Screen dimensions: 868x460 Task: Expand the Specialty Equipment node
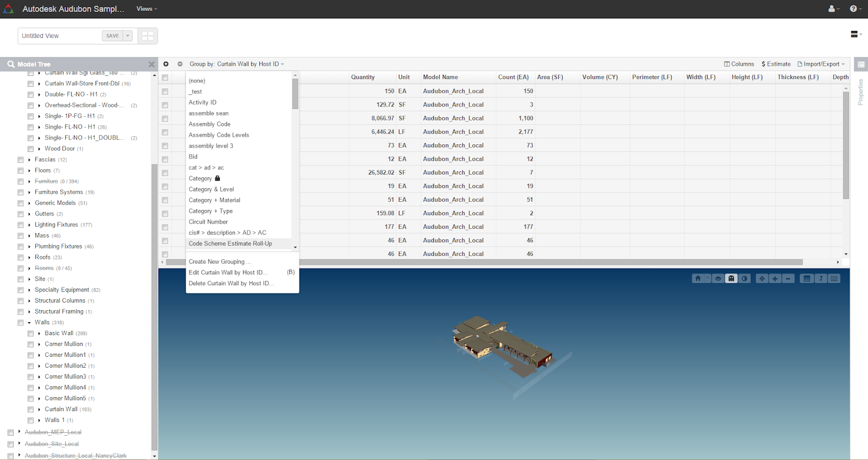[29, 290]
